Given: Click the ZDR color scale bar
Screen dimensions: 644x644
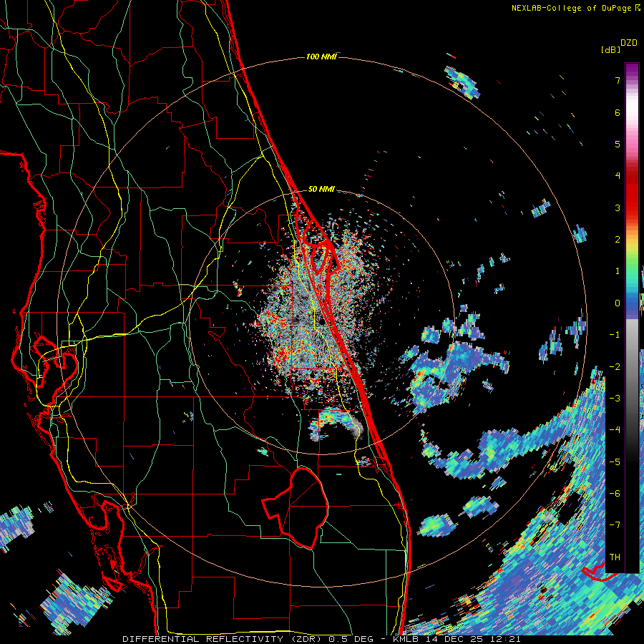Looking at the screenshot, I should point(632,318).
